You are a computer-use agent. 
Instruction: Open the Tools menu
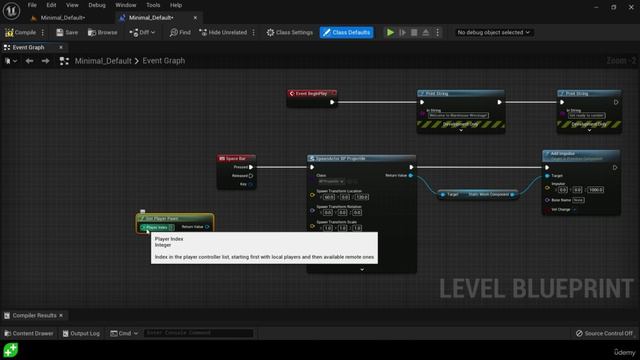point(153,5)
